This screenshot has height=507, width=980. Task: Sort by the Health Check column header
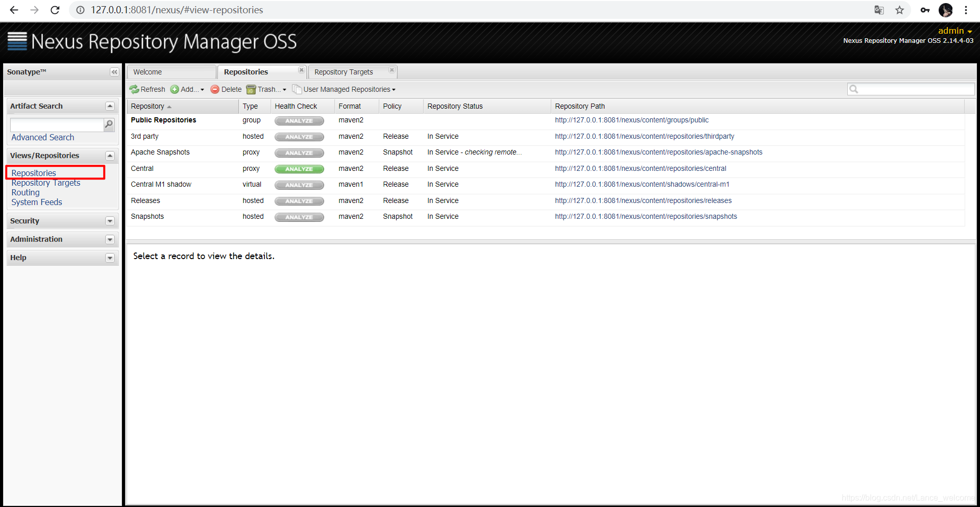click(303, 106)
